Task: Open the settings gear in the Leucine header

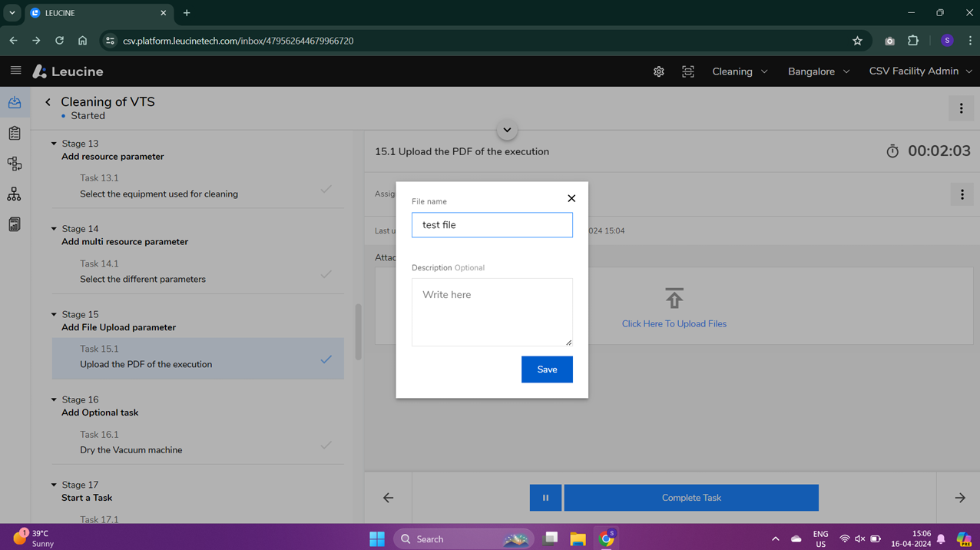Action: coord(659,71)
